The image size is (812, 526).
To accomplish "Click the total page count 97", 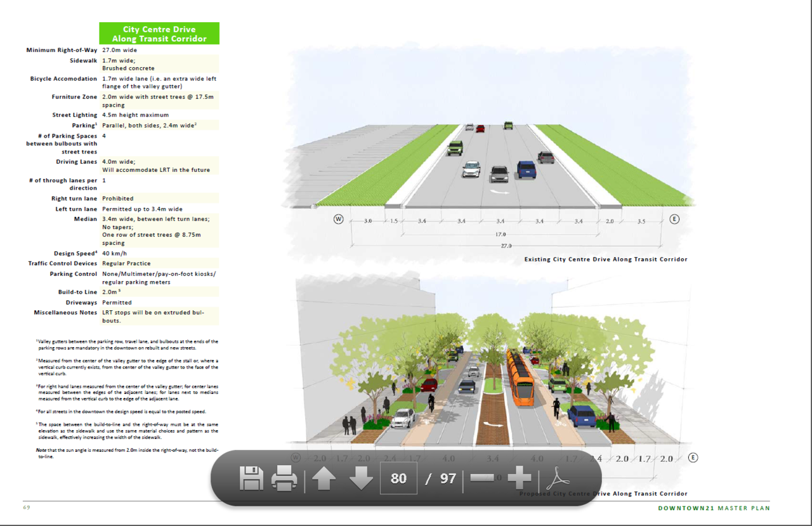I will tap(448, 478).
